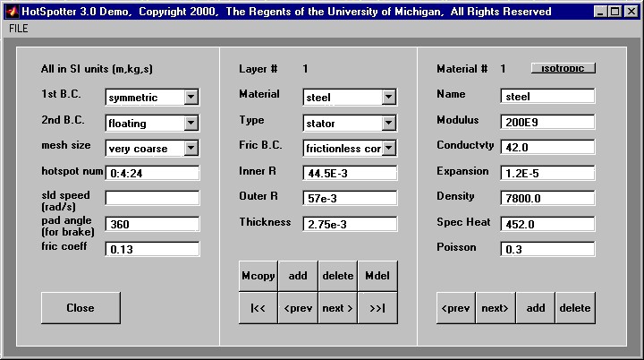The height and width of the screenshot is (360, 644).
Task: Click the material add button
Action: 535,308
